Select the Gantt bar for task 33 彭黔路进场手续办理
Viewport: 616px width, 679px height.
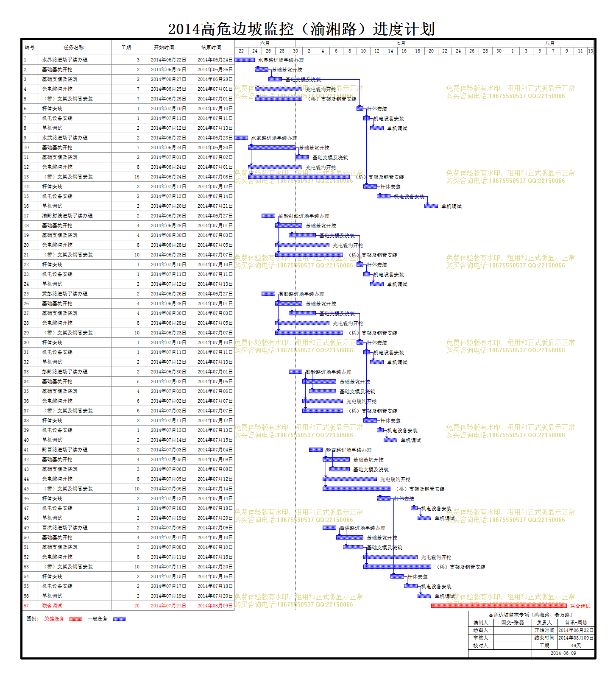pyautogui.click(x=295, y=372)
